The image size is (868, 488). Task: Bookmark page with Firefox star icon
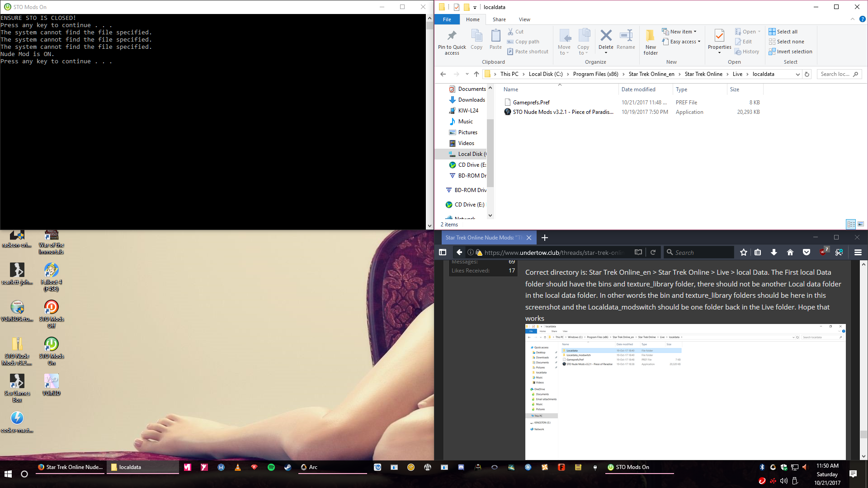pyautogui.click(x=744, y=253)
